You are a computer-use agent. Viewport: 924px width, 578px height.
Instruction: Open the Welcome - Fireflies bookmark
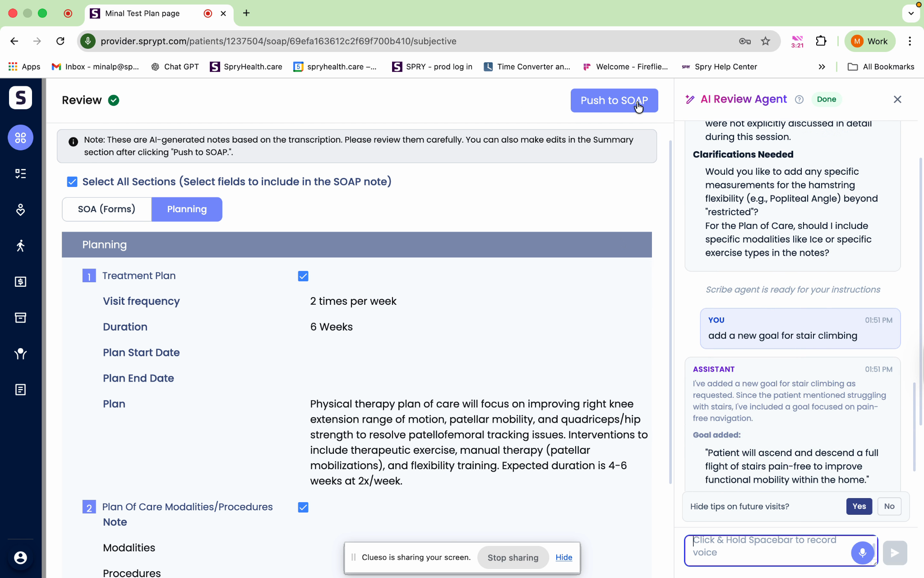[626, 67]
